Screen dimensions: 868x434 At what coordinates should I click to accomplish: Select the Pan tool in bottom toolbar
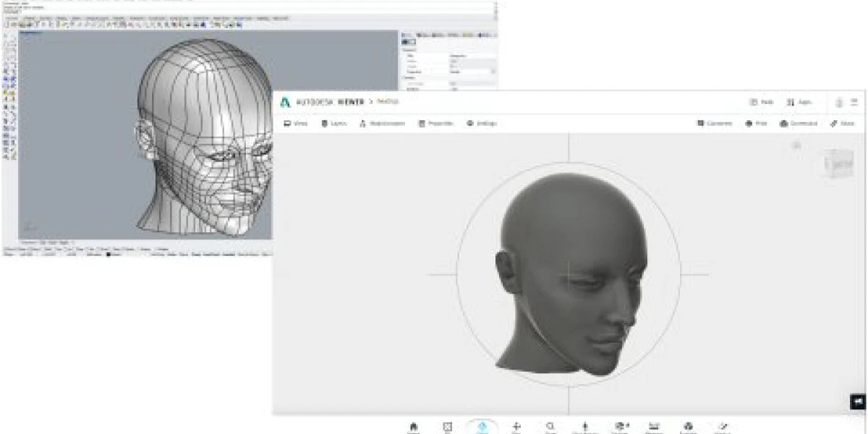pos(516,427)
